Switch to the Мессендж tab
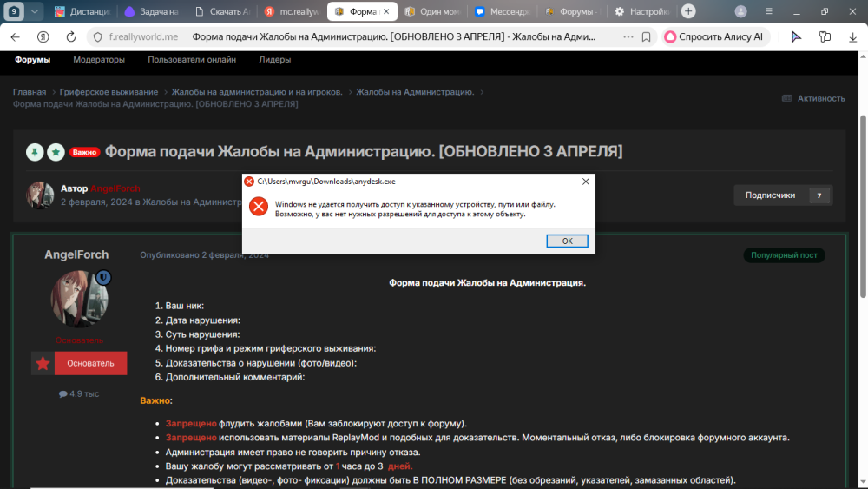This screenshot has height=489, width=868. (502, 11)
